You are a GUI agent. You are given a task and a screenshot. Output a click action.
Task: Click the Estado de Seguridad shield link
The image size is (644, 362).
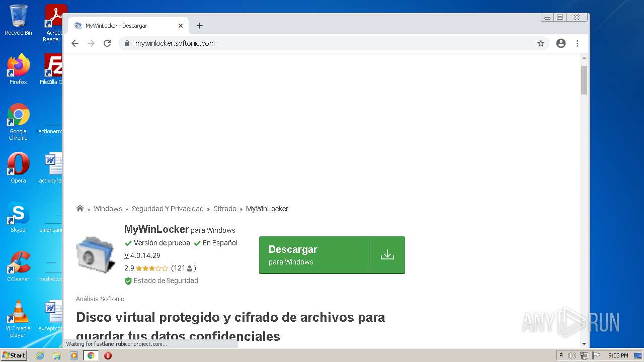pos(161,281)
